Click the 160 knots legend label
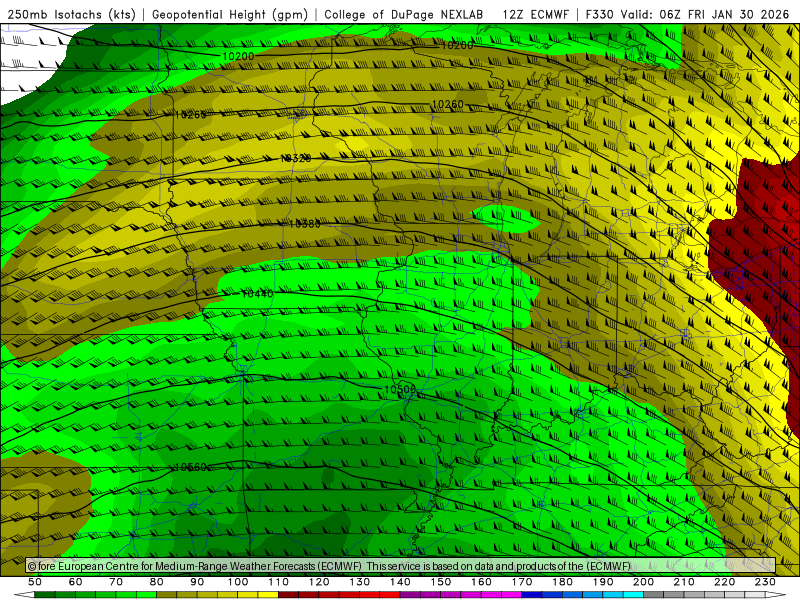Image resolution: width=800 pixels, height=600 pixels. pos(481,582)
